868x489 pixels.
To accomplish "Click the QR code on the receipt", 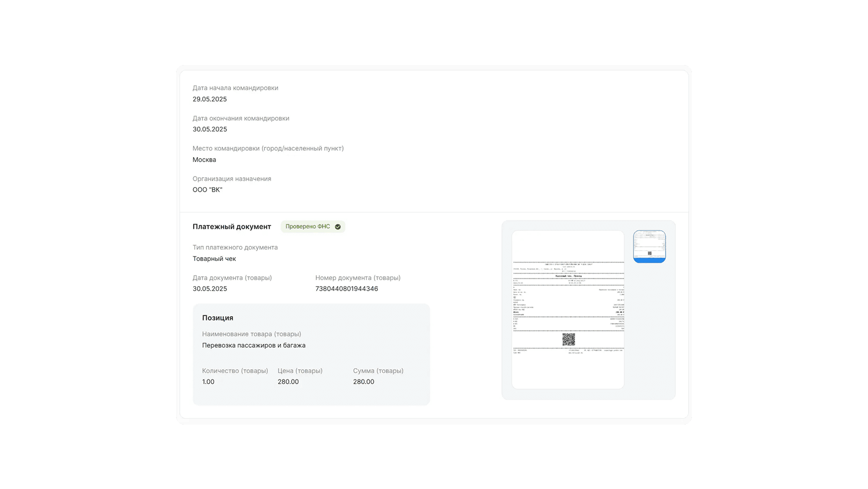I will 568,339.
